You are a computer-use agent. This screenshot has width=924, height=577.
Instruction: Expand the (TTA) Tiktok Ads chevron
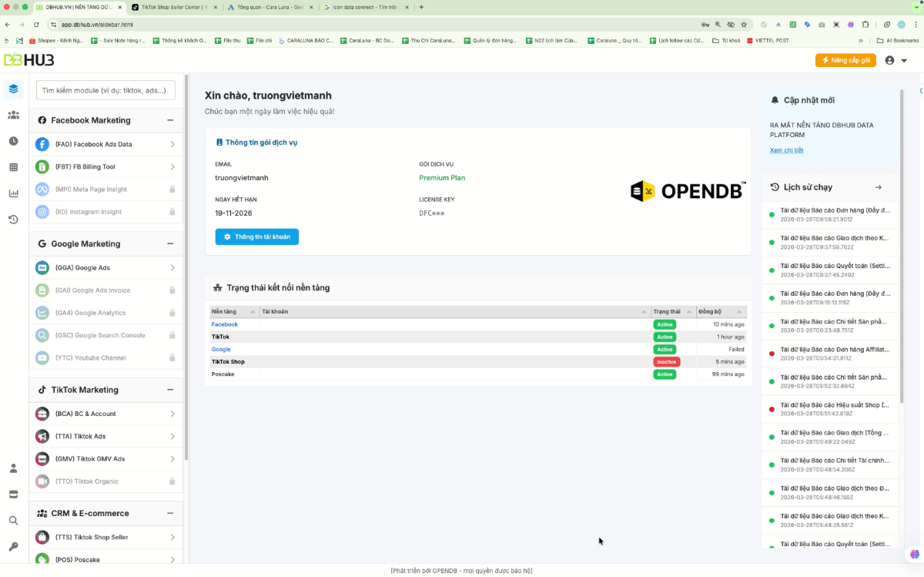[x=172, y=436]
